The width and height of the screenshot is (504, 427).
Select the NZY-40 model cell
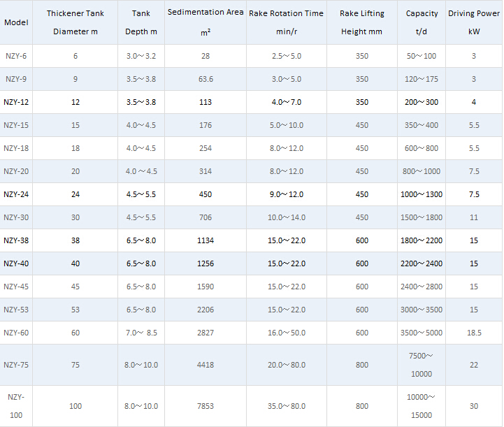pos(16,263)
